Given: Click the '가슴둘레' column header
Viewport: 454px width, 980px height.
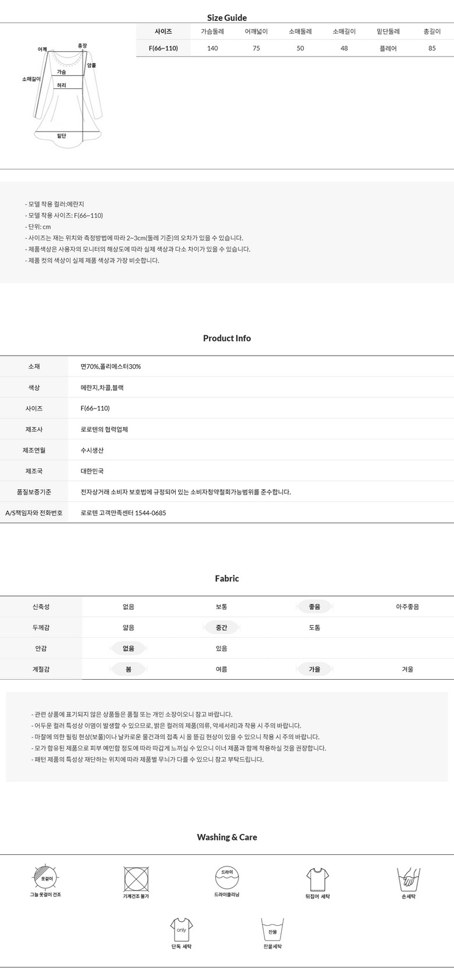Looking at the screenshot, I should point(212,31).
